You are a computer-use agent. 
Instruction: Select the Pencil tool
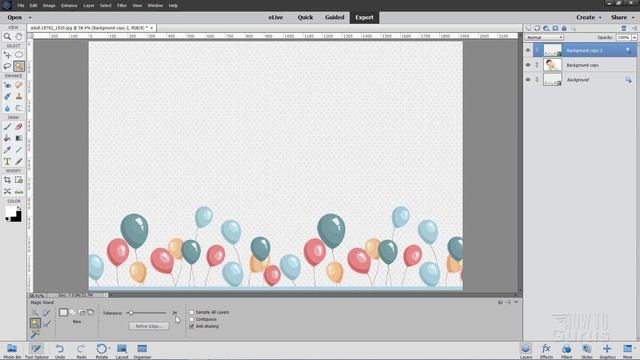pos(19,162)
